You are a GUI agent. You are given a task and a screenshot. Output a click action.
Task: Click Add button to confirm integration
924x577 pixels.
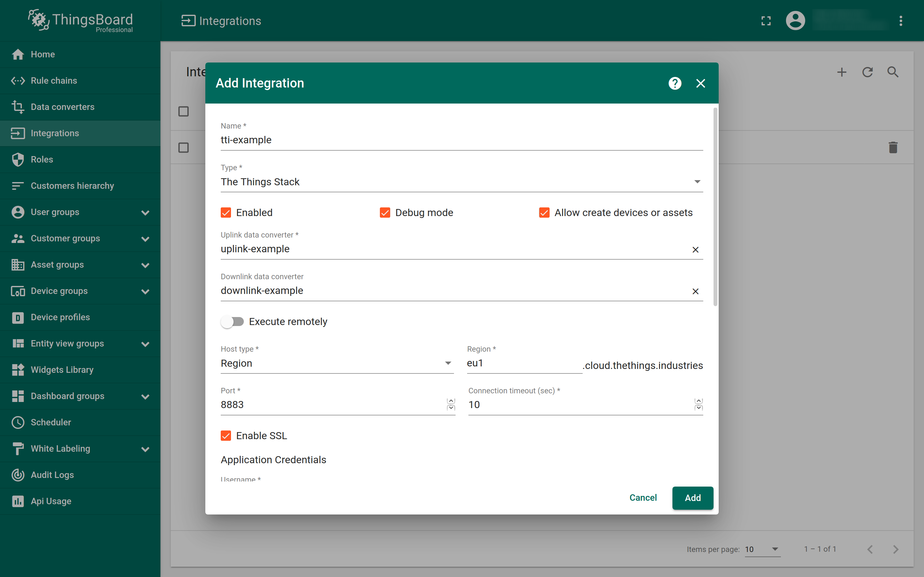pyautogui.click(x=692, y=497)
